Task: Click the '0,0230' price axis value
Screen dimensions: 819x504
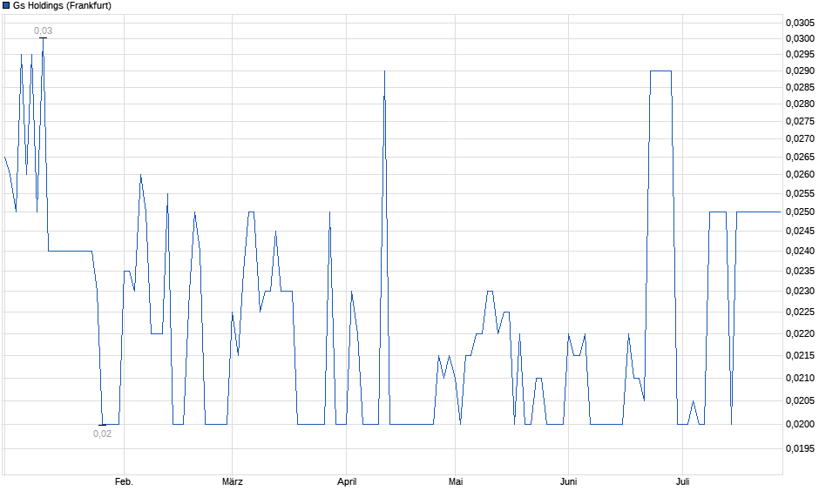Action: (x=800, y=291)
